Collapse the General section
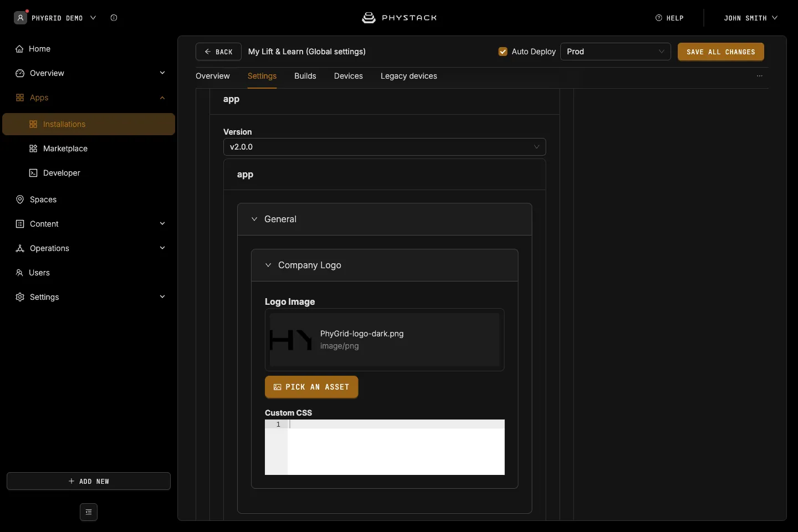The image size is (798, 532). (x=254, y=219)
